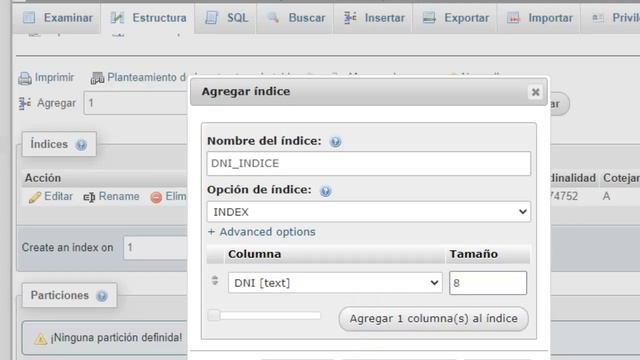Click the Exportar icon
The height and width of the screenshot is (360, 640).
(x=429, y=18)
